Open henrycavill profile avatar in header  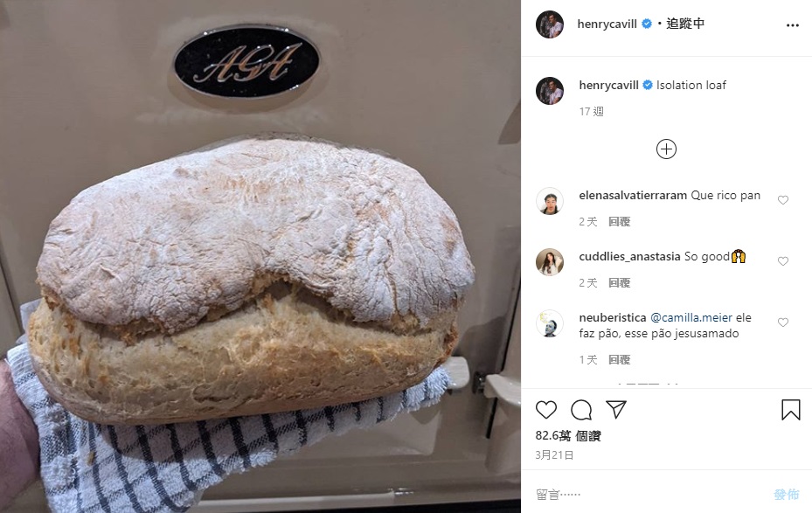(x=550, y=24)
